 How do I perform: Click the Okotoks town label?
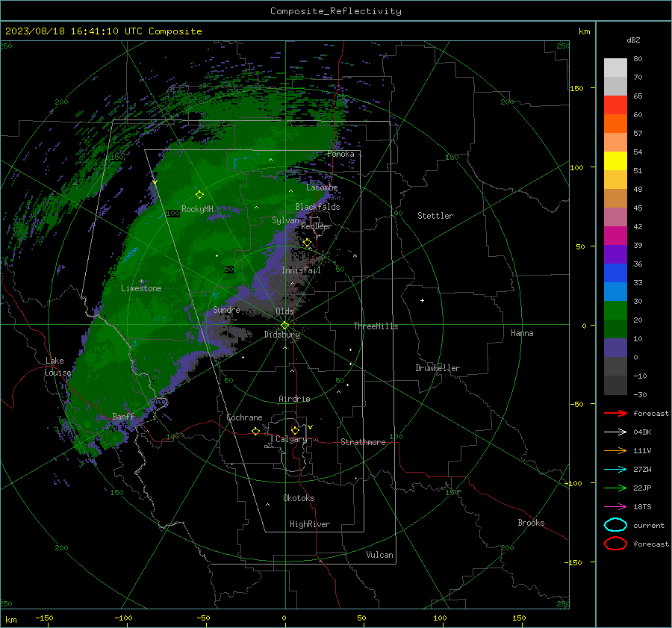pyautogui.click(x=299, y=498)
